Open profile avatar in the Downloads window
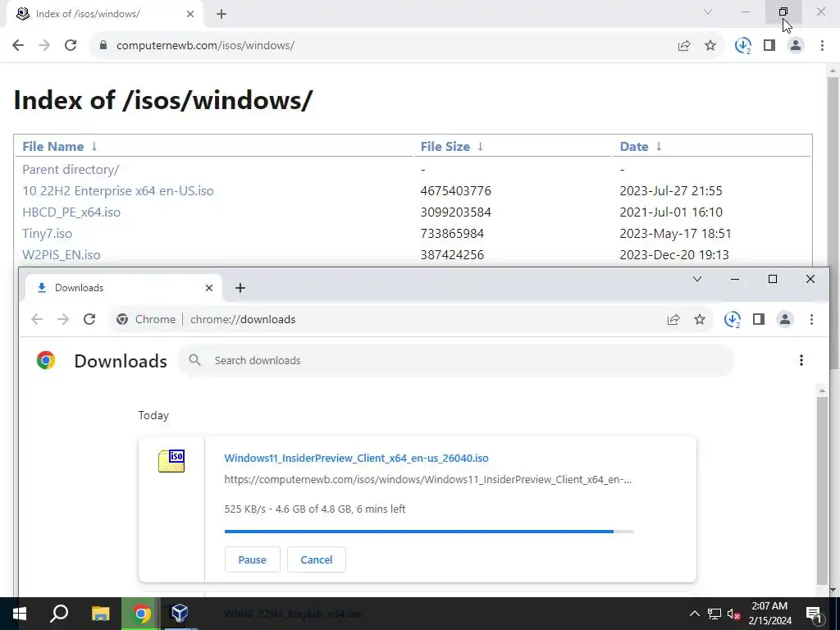This screenshot has height=630, width=840. coord(785,320)
